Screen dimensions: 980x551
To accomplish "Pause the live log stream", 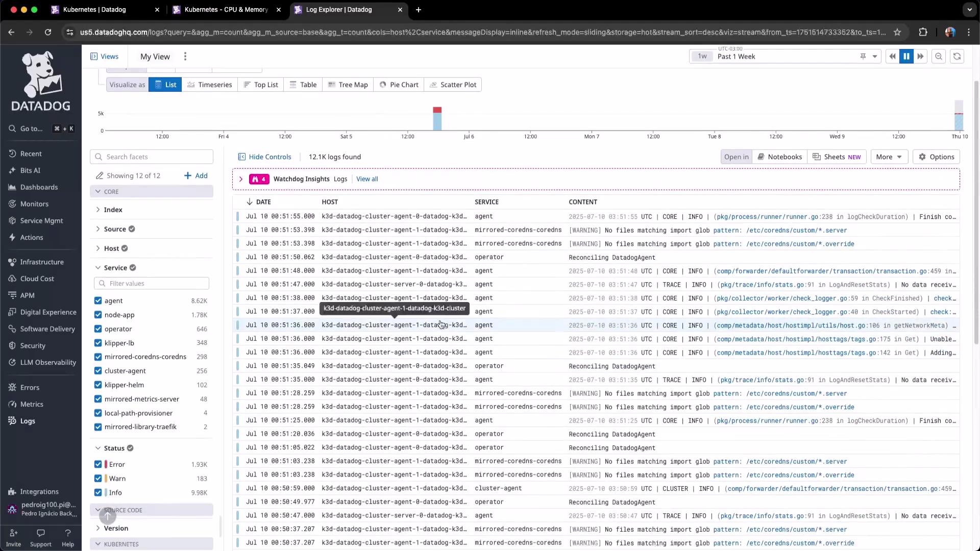I will [906, 57].
